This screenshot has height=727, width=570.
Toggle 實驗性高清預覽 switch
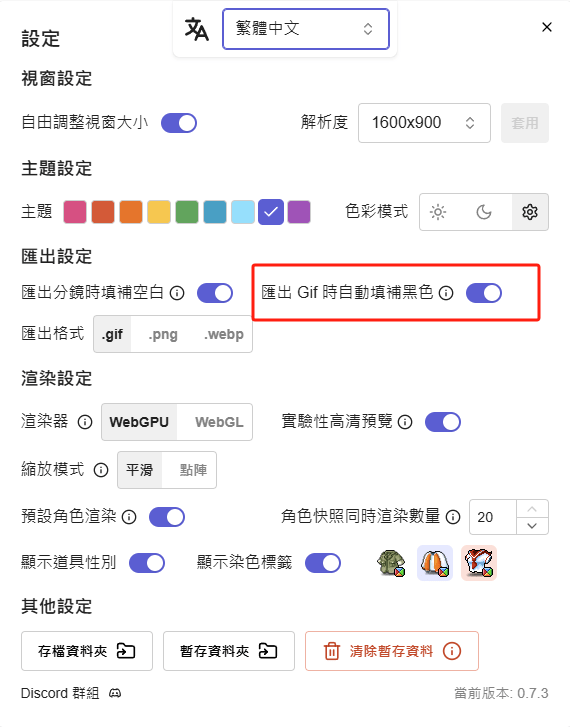443,422
